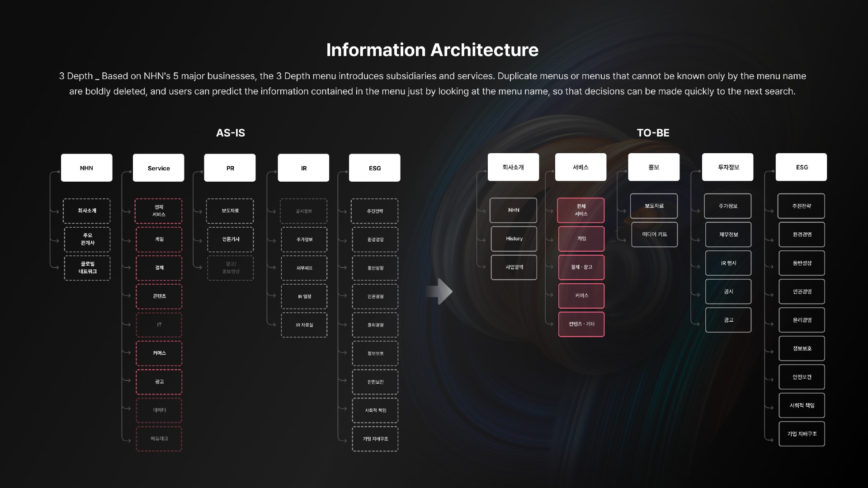868x488 pixels.
Task: Select the solid 추진전략 box in TO-BE ESG
Action: click(802, 206)
